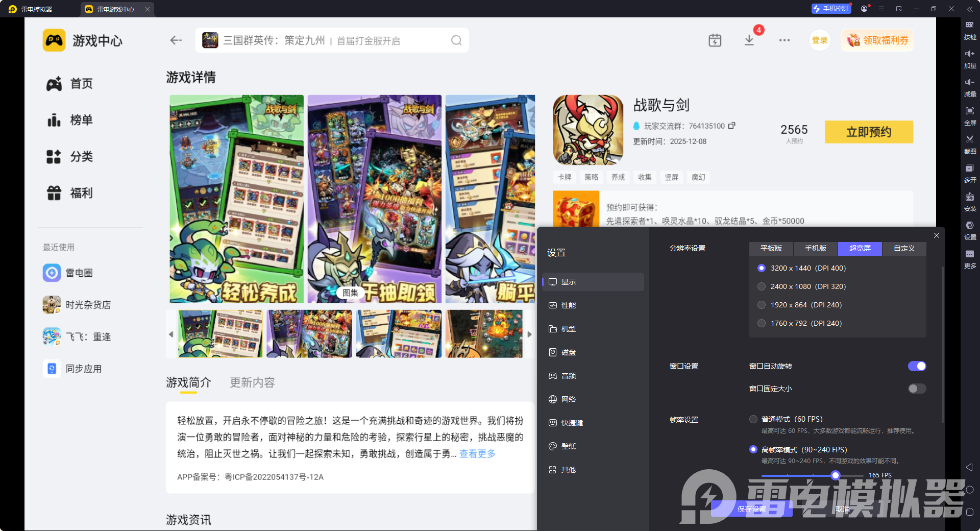Open the three-dot more menu
Image resolution: width=980 pixels, height=531 pixels.
pos(785,40)
